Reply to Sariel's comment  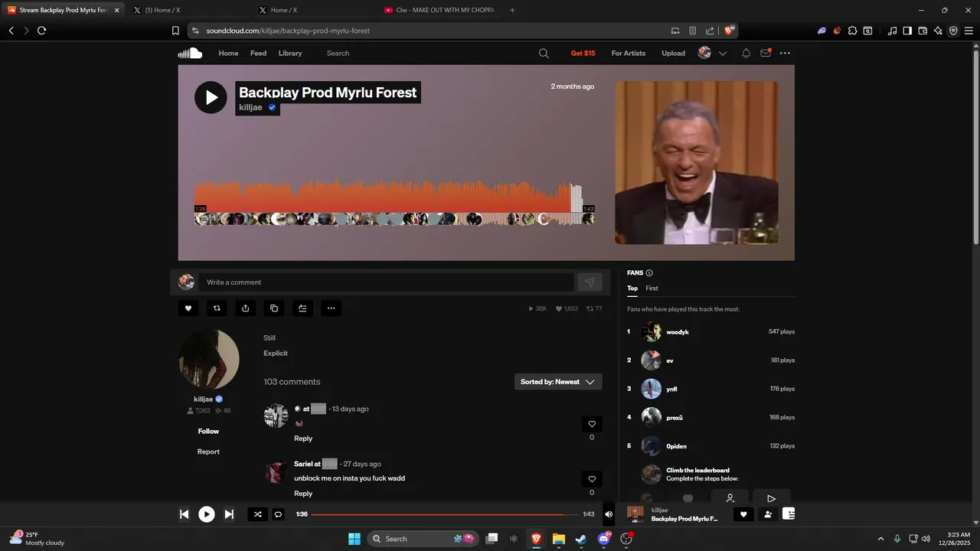click(303, 494)
